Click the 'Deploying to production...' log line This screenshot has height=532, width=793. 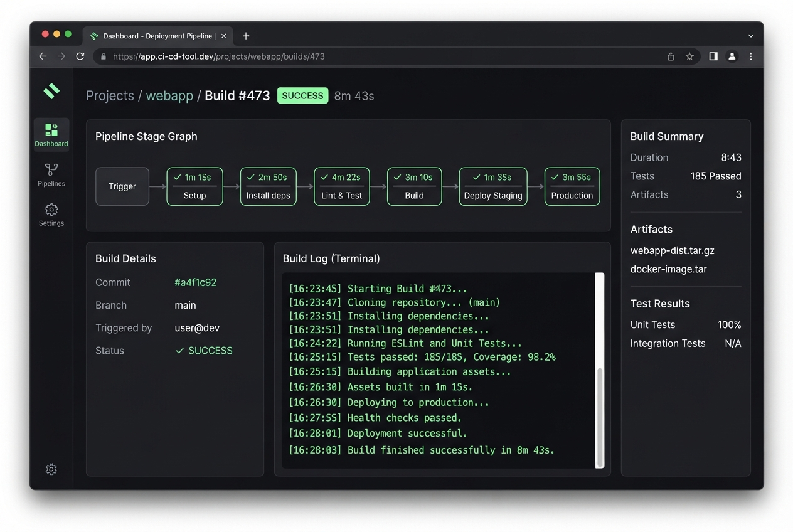(x=389, y=403)
